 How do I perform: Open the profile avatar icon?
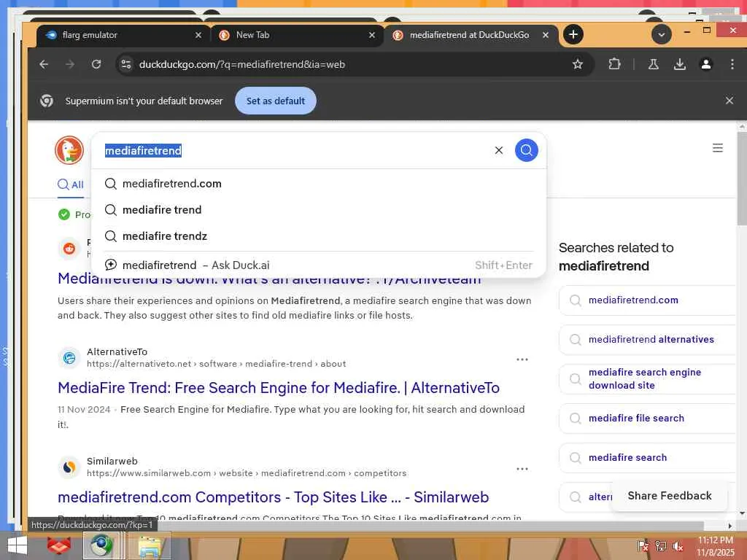click(x=706, y=64)
